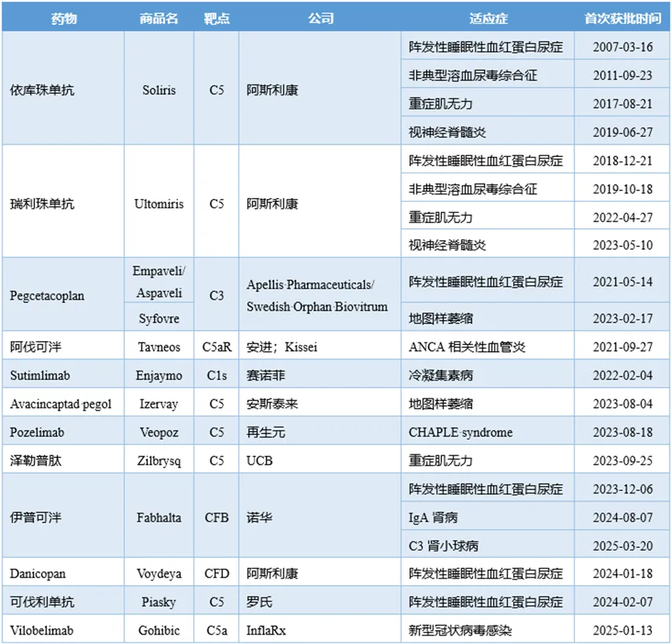Select the Pegcetacoplan drug name cell
The image size is (672, 644).
click(47, 296)
